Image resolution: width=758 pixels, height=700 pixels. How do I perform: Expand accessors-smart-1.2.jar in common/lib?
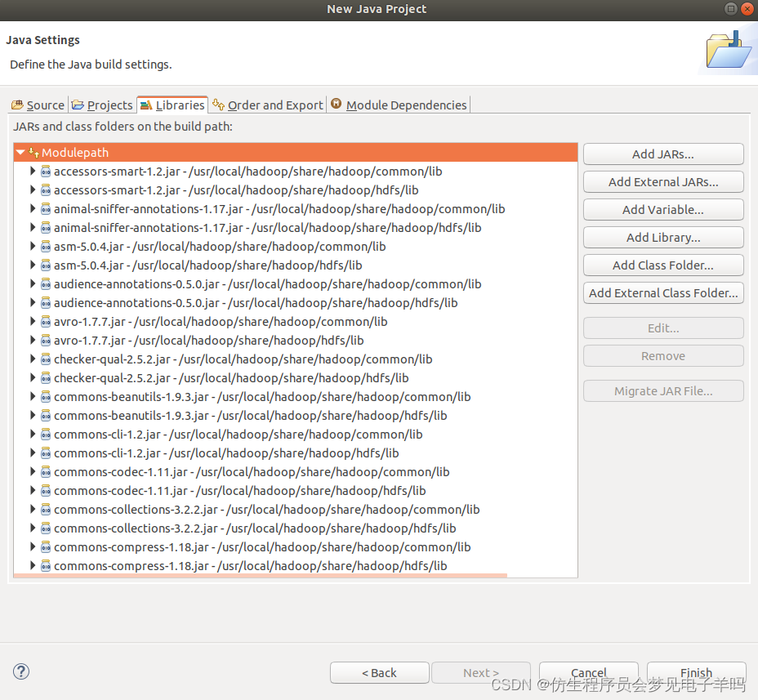point(33,171)
